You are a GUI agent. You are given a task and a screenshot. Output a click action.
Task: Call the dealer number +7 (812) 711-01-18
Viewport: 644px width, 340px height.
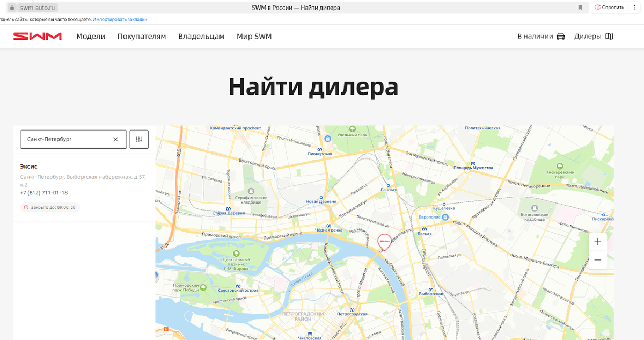(x=44, y=193)
